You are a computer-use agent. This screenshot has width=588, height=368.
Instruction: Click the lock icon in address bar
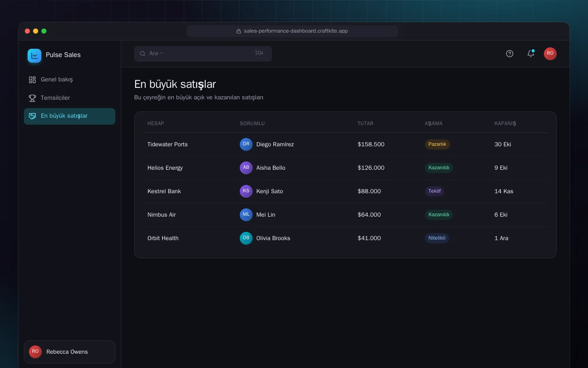(239, 31)
